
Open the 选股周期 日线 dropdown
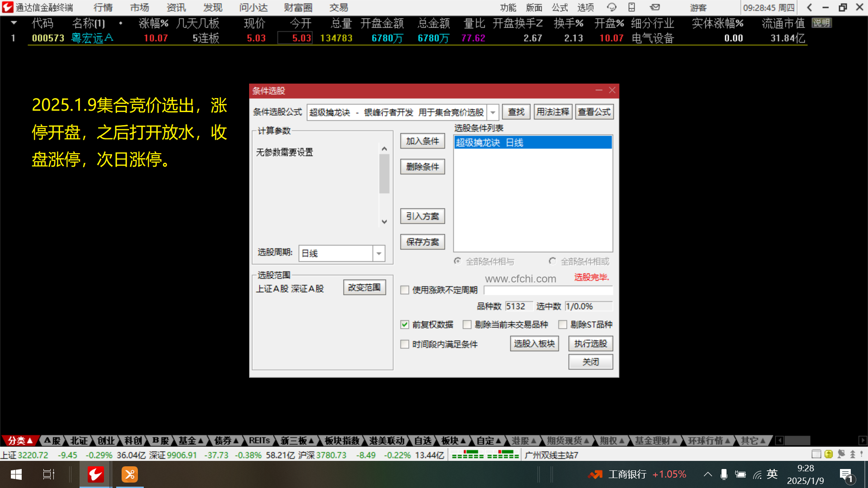pos(379,253)
